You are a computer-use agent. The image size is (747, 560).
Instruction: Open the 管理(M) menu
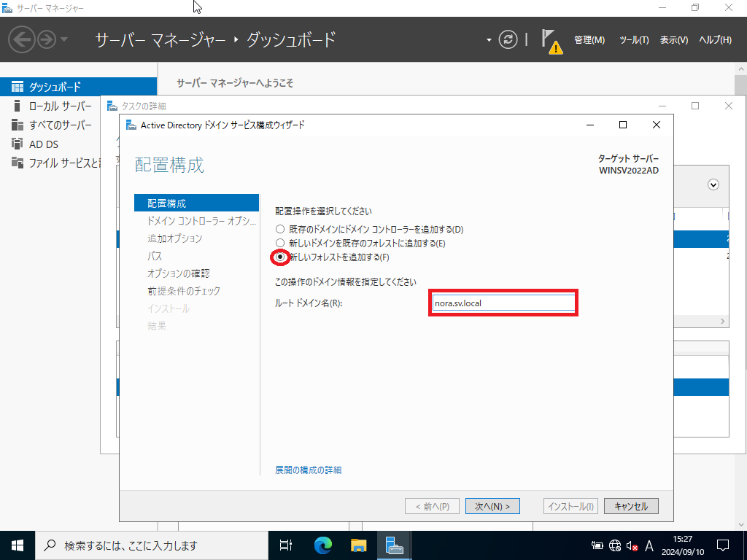click(589, 40)
